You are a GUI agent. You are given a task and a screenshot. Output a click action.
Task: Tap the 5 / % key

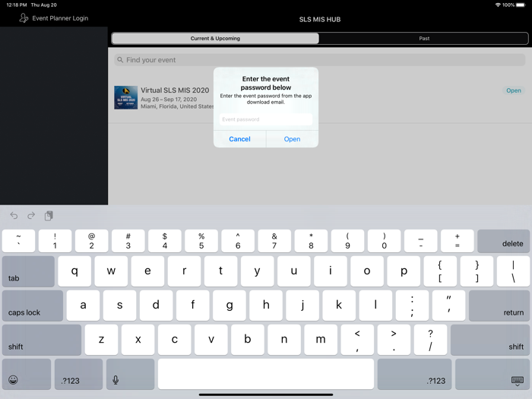201,241
